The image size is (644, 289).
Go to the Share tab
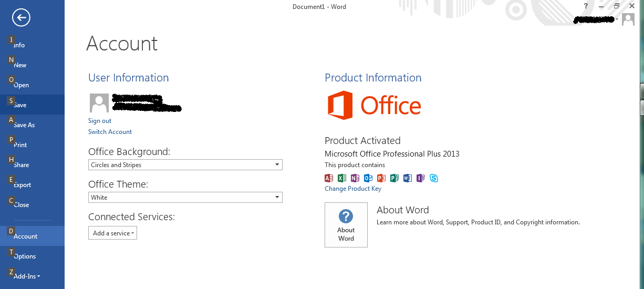tap(32, 164)
